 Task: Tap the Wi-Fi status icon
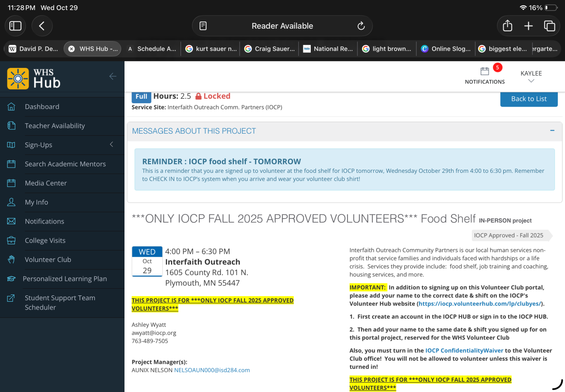pos(524,8)
